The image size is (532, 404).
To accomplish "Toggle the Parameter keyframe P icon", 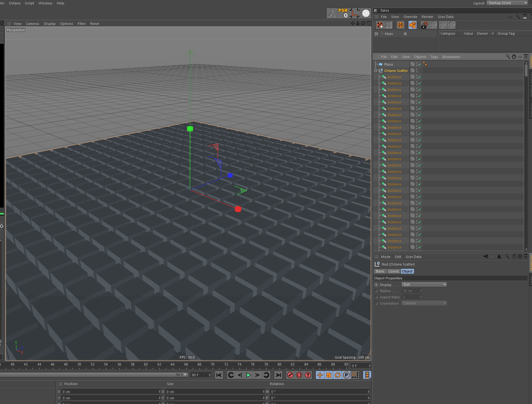I will tap(346, 375).
